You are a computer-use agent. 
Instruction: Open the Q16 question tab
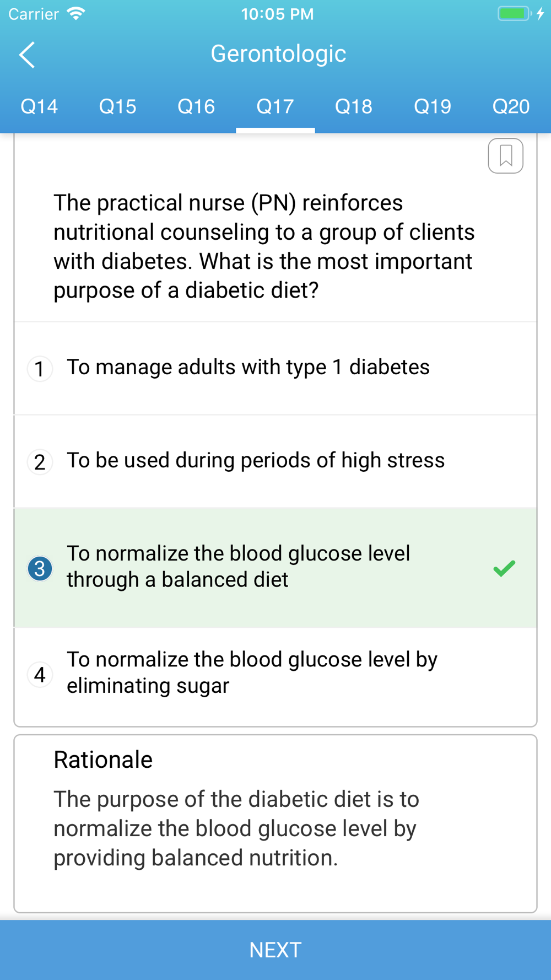point(197,106)
